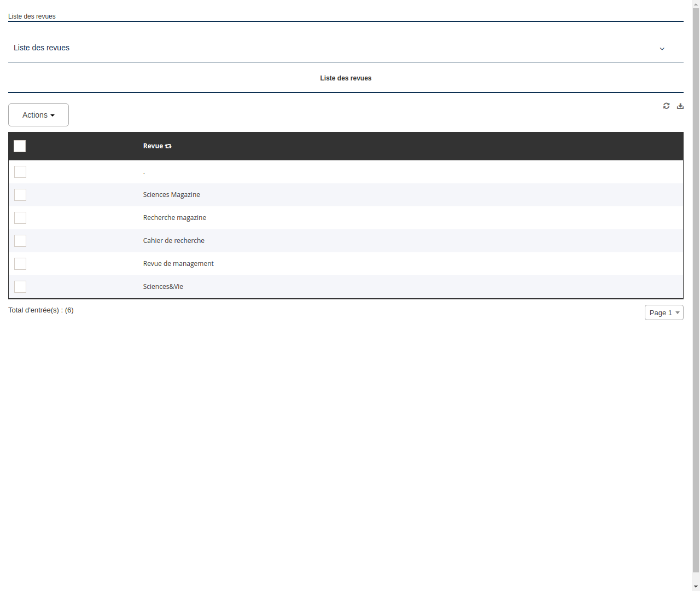The height and width of the screenshot is (591, 700).
Task: Click the Total d'entrée(s) count label
Action: [41, 310]
